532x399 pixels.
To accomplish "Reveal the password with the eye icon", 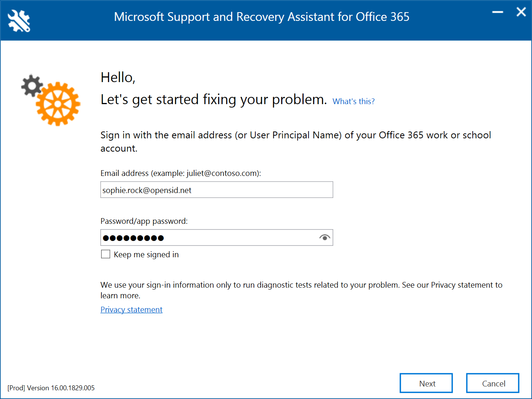I will point(325,237).
